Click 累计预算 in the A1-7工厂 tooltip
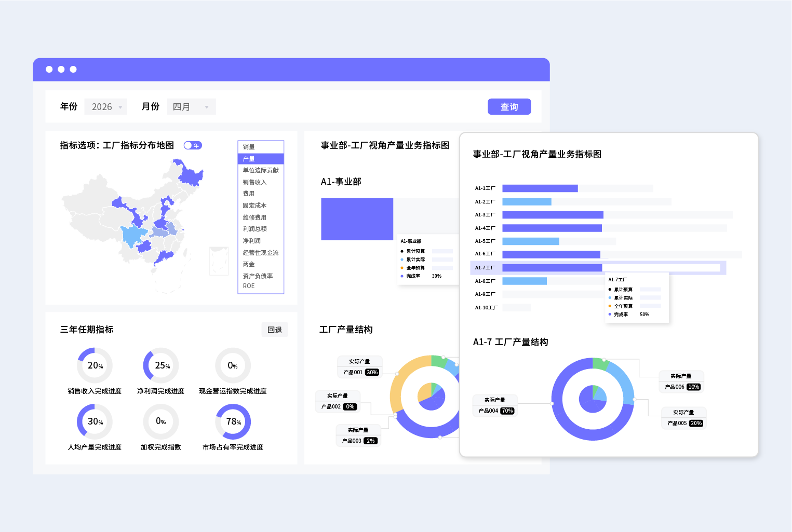Viewport: 792px width, 532px height. pyautogui.click(x=623, y=290)
